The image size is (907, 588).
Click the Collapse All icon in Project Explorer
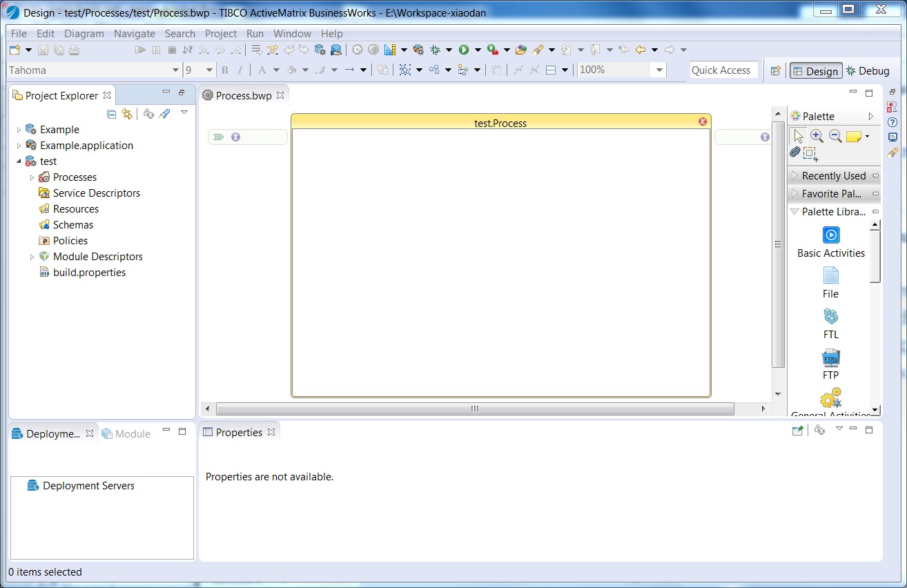pos(111,114)
